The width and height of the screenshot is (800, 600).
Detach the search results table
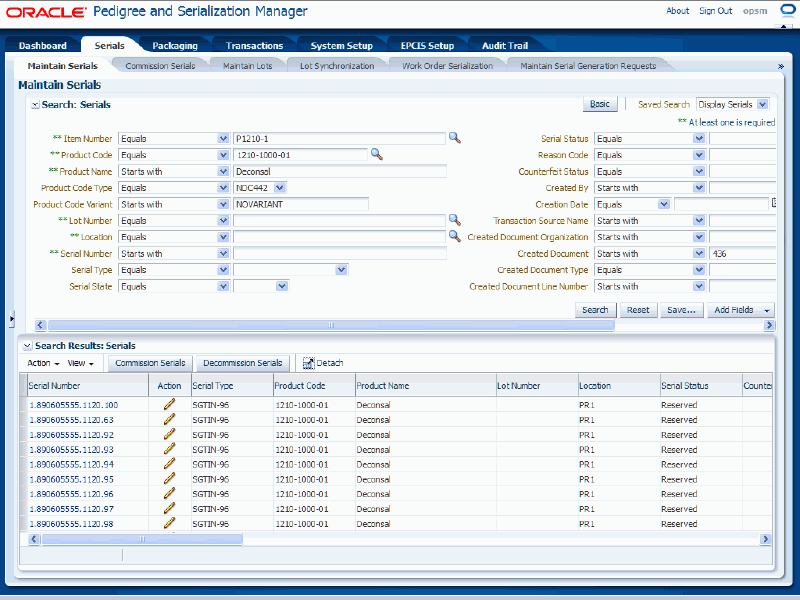[323, 363]
